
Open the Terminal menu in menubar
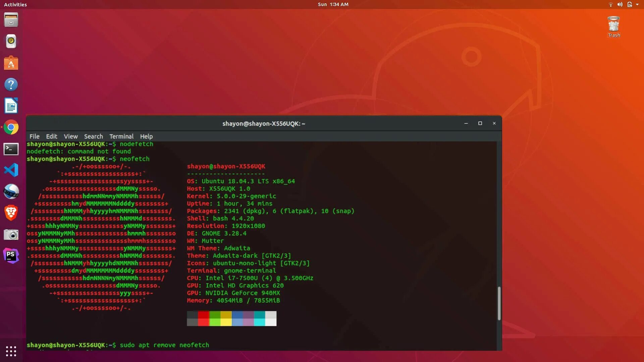tap(121, 136)
